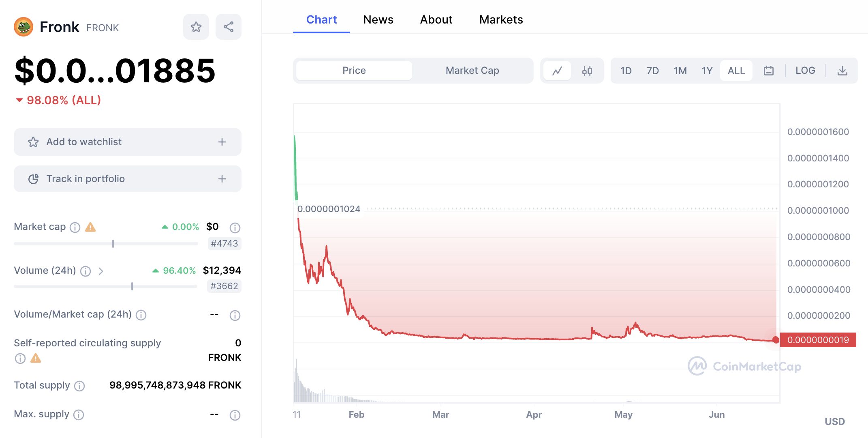Open Self-reported circulating supply info icon

click(20, 358)
